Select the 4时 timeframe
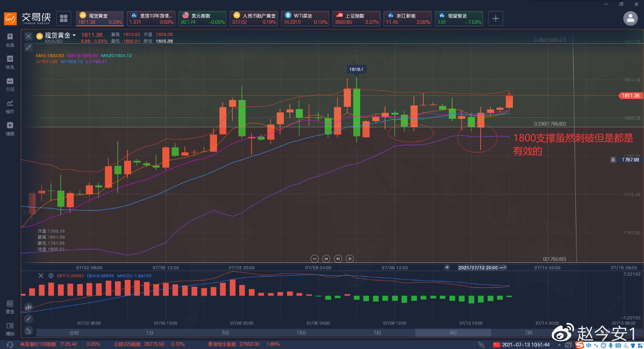Image resolution: width=644 pixels, height=349 pixels. coord(453,333)
